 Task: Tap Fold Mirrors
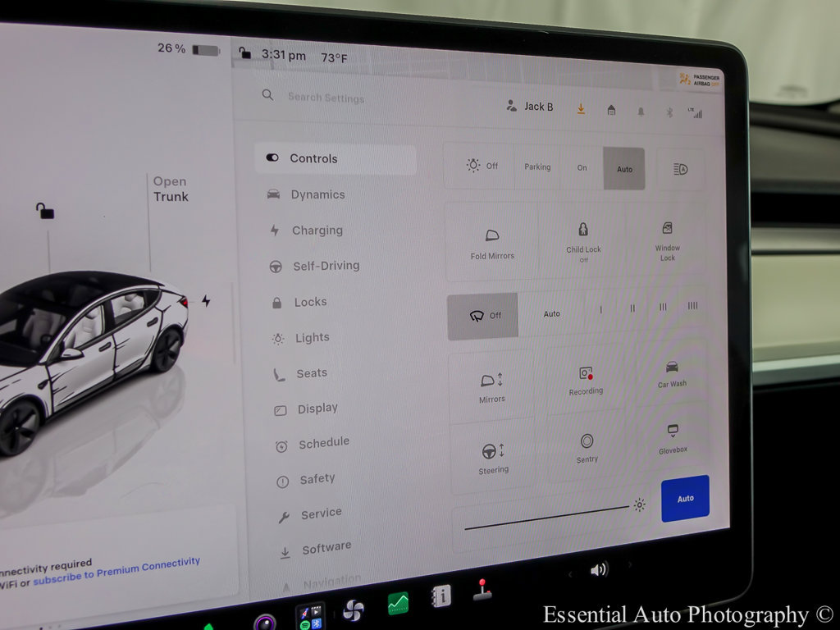coord(492,243)
